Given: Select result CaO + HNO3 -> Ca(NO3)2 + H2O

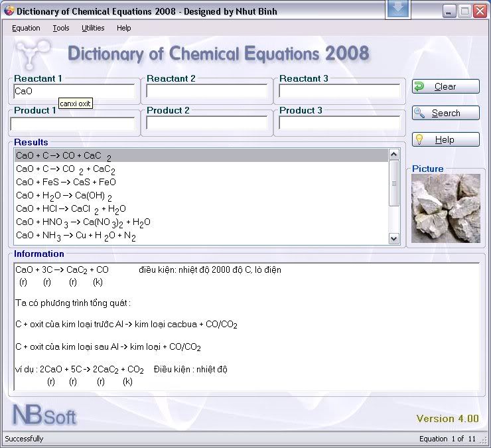Looking at the screenshot, I should (x=201, y=222).
